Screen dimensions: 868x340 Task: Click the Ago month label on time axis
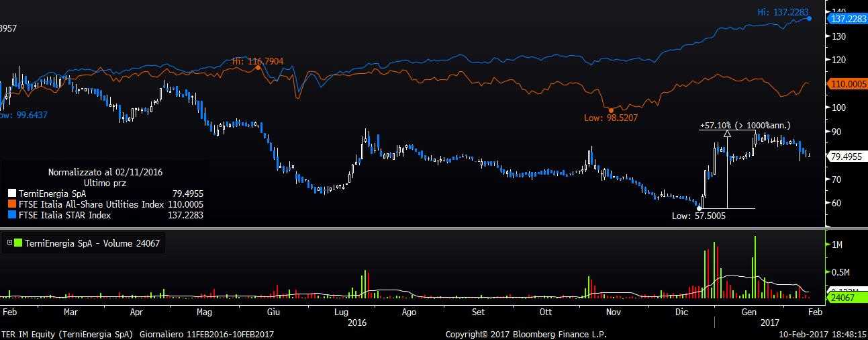[x=408, y=312]
